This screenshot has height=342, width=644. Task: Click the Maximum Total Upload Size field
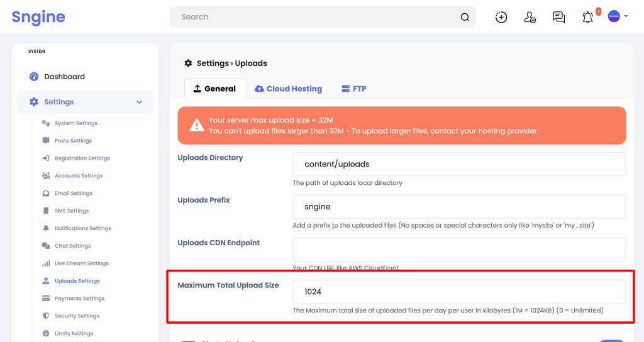[x=459, y=292]
